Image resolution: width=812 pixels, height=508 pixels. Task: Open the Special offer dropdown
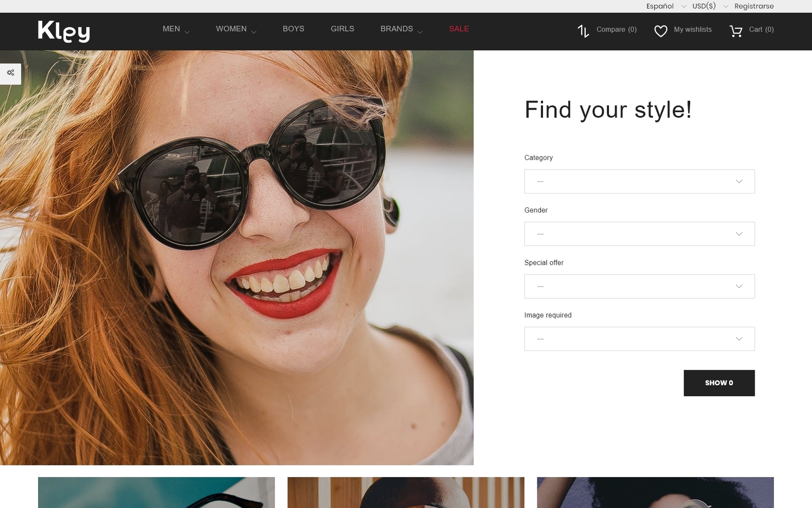[x=639, y=287]
